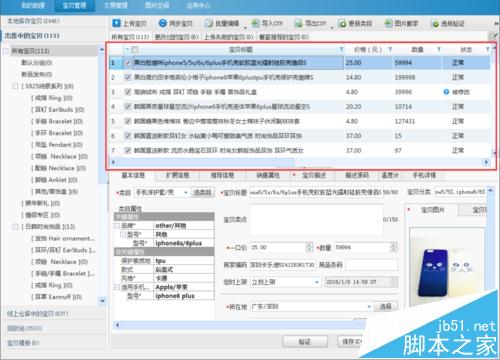
Task: Uncheck row 6 checkbox with quantity 15
Action: pos(128,136)
